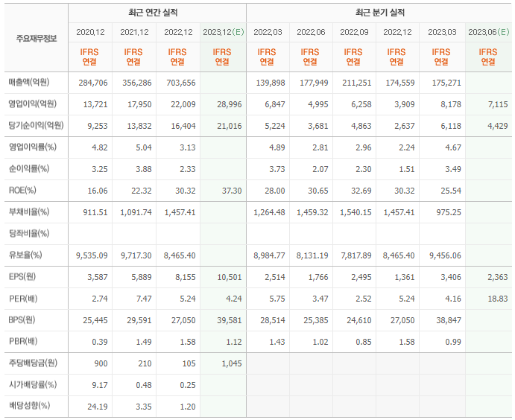This screenshot has height=420, width=515.
Task: Click net margin value 1.51
Action: 407,170
